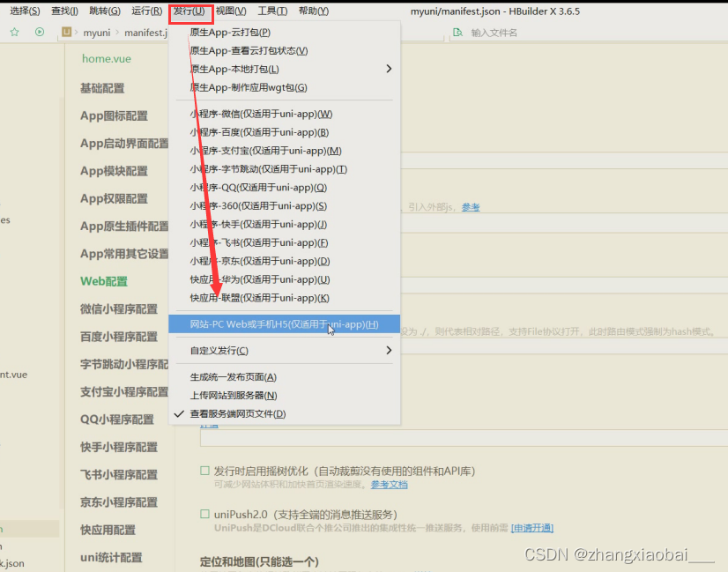Switch to the home.vue tab
This screenshot has height=572, width=728.
tap(107, 58)
